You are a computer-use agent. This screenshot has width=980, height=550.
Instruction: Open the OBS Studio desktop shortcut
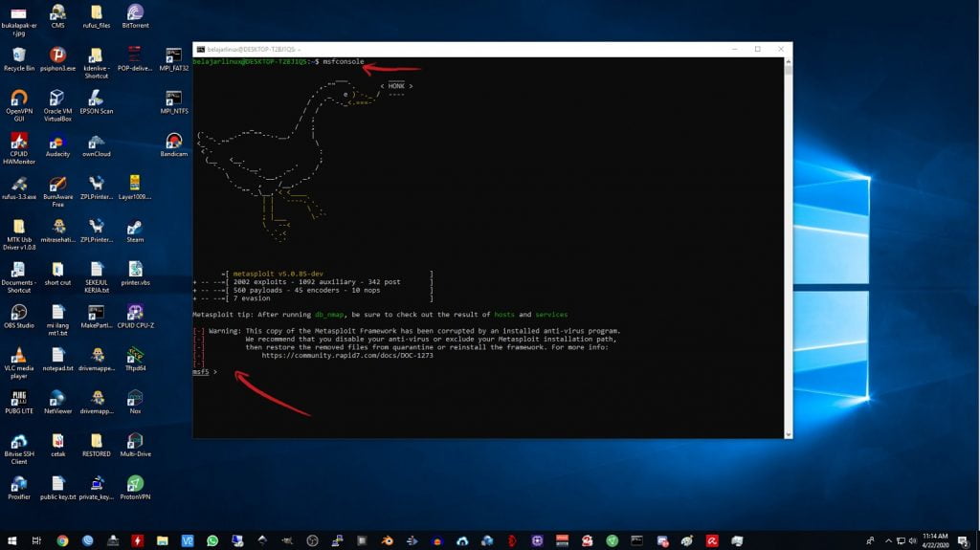19,317
